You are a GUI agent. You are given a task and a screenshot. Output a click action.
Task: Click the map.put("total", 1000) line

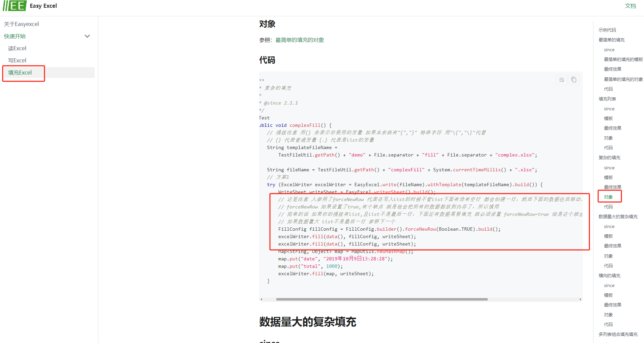tap(310, 266)
